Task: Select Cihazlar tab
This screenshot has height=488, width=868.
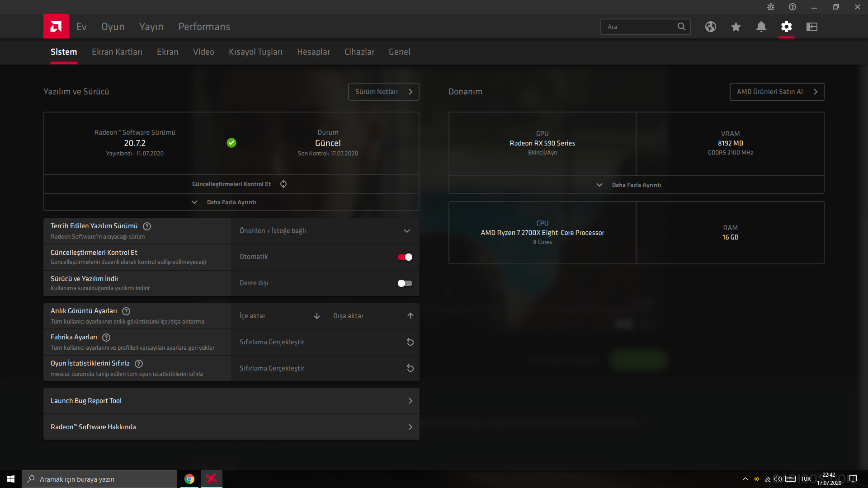Action: [359, 52]
